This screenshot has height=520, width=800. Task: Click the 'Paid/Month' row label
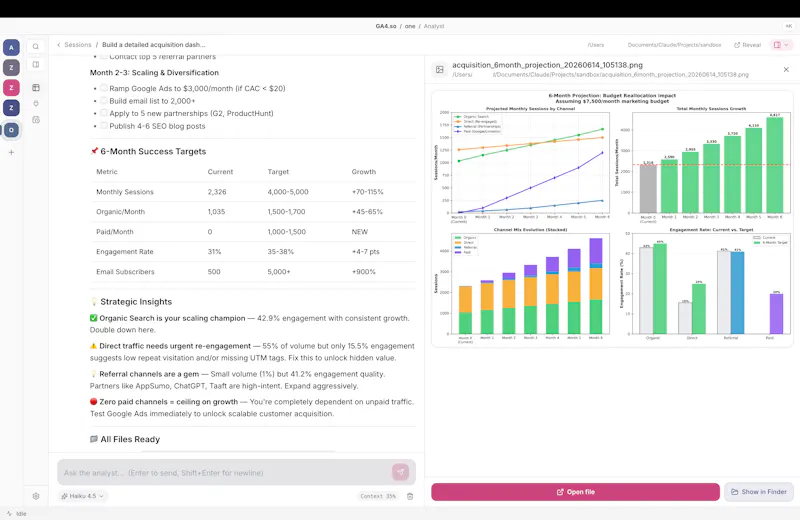(115, 232)
